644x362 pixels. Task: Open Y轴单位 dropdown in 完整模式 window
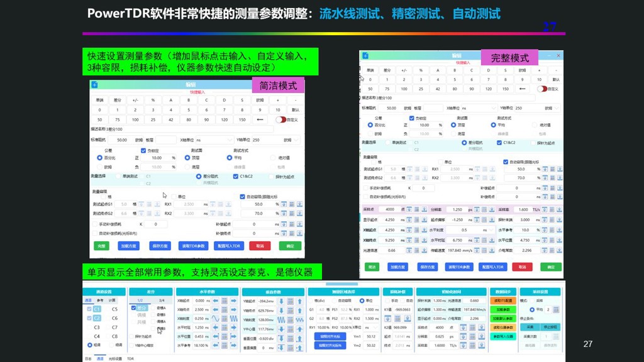[537, 108]
